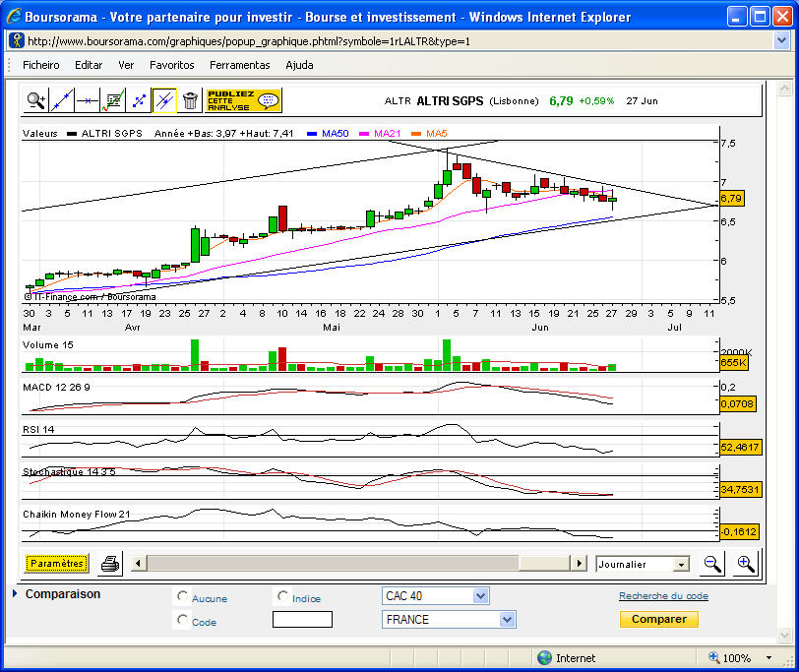Click the Internet zone globe icon
799x672 pixels.
tap(544, 658)
